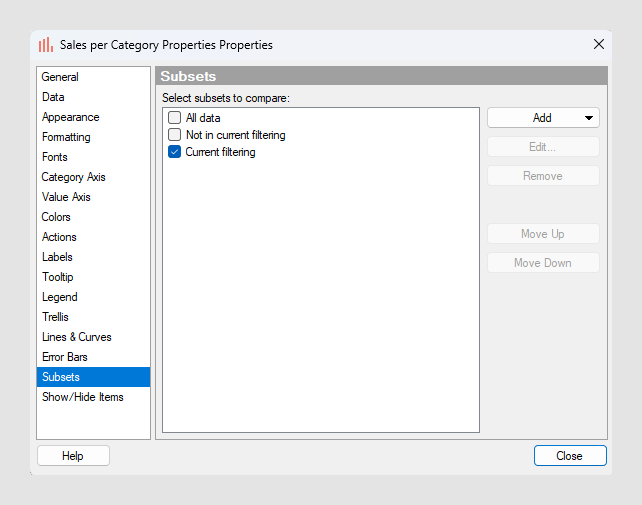This screenshot has height=505, width=642.
Task: Uncheck the Current filtering subset
Action: [175, 152]
